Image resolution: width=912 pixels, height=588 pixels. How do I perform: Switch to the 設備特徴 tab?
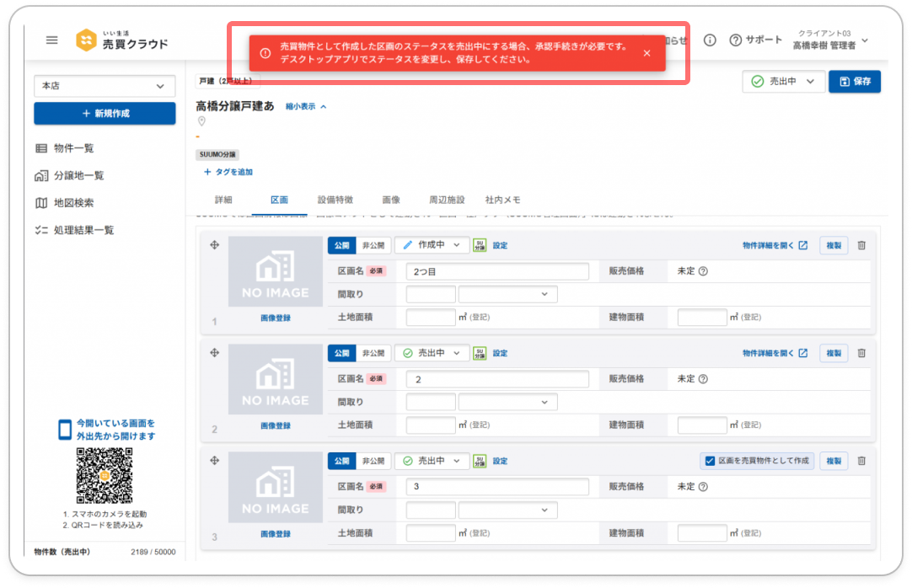coord(335,200)
